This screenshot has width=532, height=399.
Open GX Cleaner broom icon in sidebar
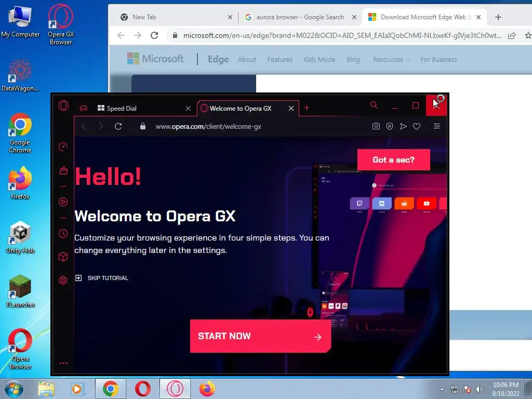(x=63, y=170)
